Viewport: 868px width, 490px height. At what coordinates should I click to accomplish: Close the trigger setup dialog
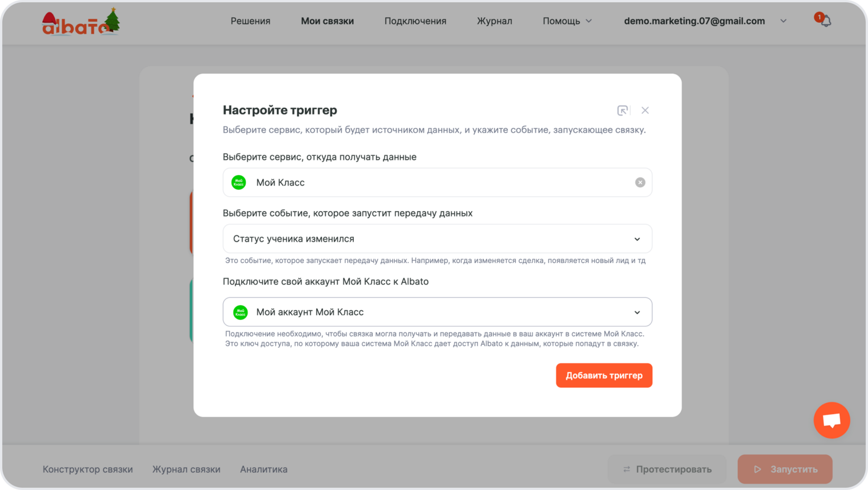point(645,110)
